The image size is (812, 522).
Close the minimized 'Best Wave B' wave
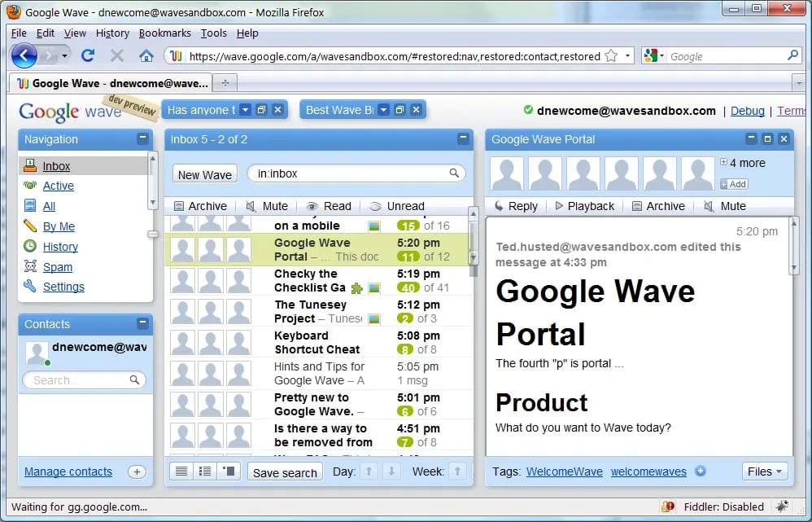[x=416, y=110]
